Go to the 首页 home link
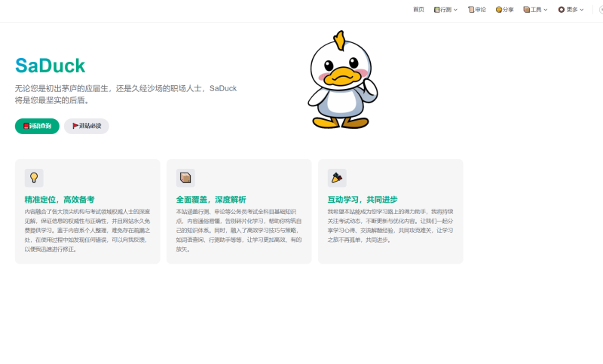The height and width of the screenshot is (364, 603). 418,10
